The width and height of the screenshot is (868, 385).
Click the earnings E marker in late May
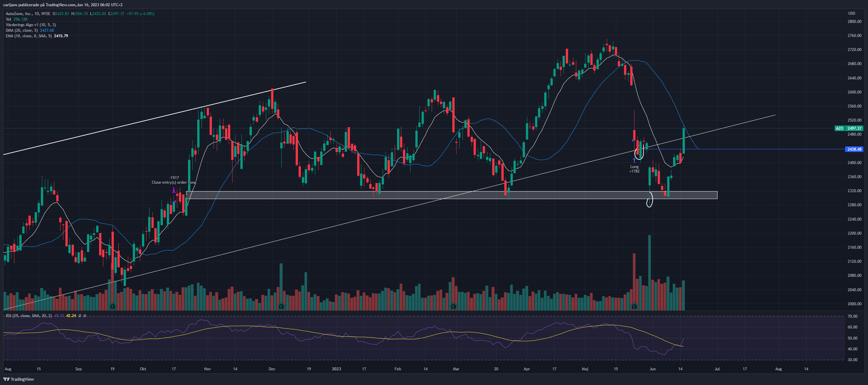[x=634, y=306]
